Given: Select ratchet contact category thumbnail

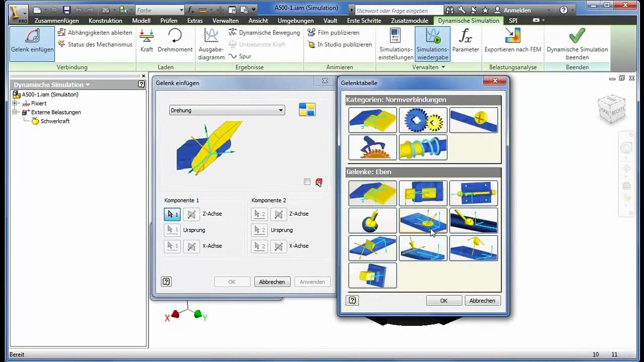Looking at the screenshot, I should [x=373, y=147].
